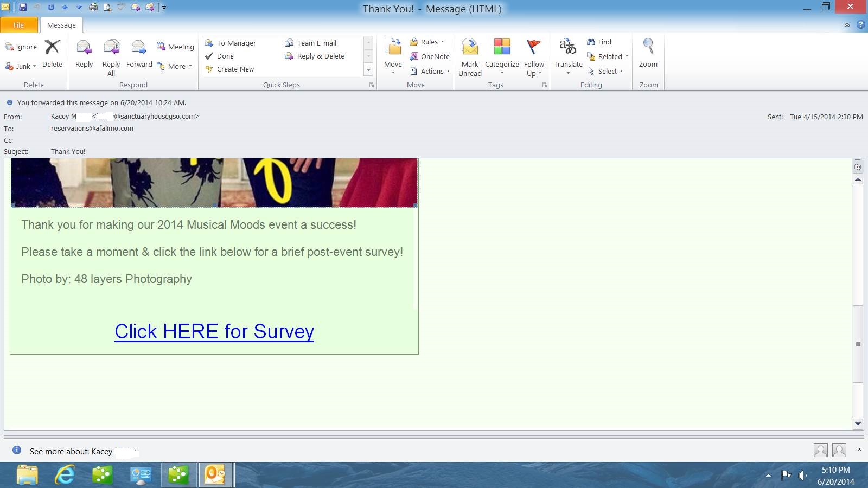Expand the Quick Steps gallery
The width and height of the screenshot is (868, 488).
pyautogui.click(x=368, y=69)
